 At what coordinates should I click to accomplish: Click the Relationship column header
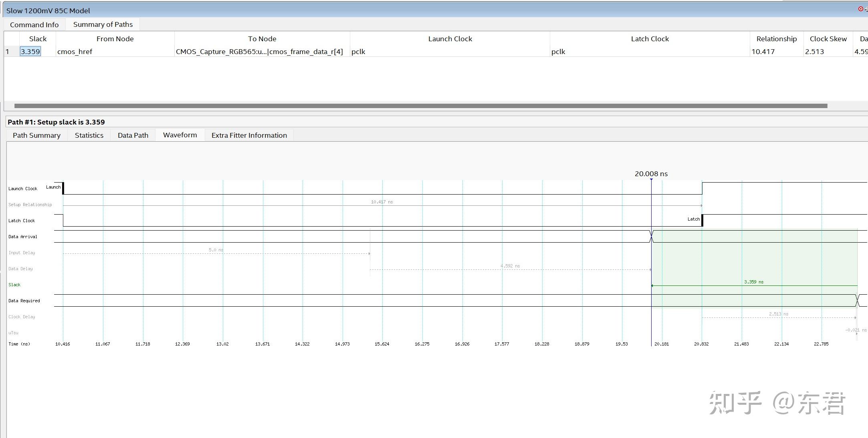(776, 39)
